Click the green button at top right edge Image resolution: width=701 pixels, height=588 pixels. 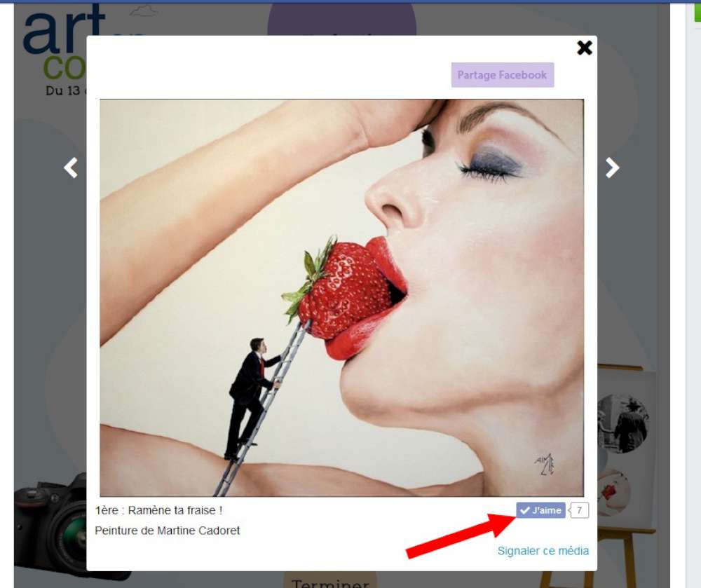697,12
